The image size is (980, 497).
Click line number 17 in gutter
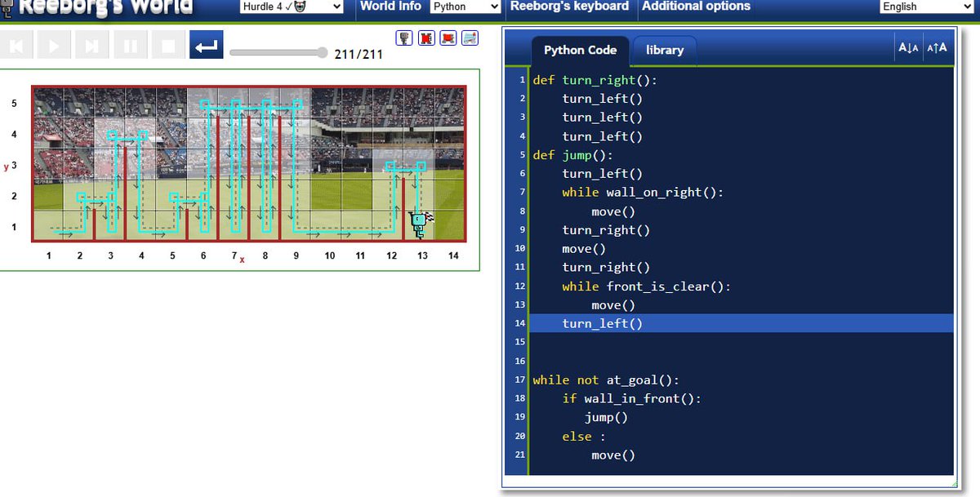519,380
